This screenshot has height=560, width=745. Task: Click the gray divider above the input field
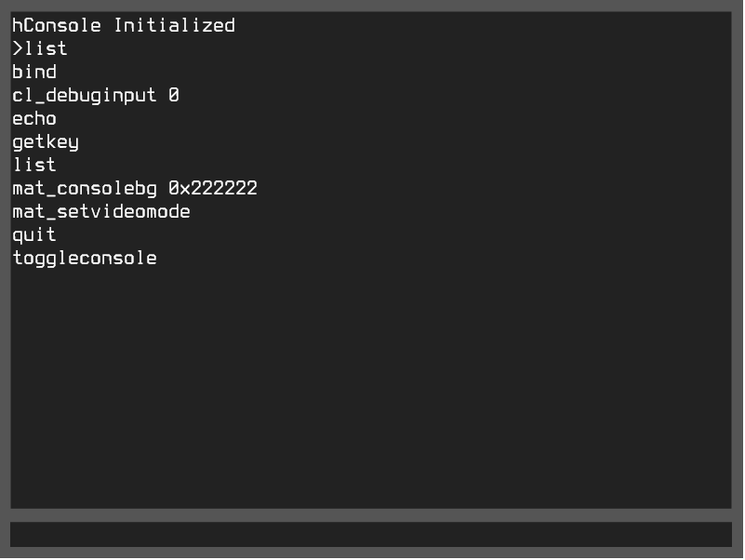click(x=372, y=515)
